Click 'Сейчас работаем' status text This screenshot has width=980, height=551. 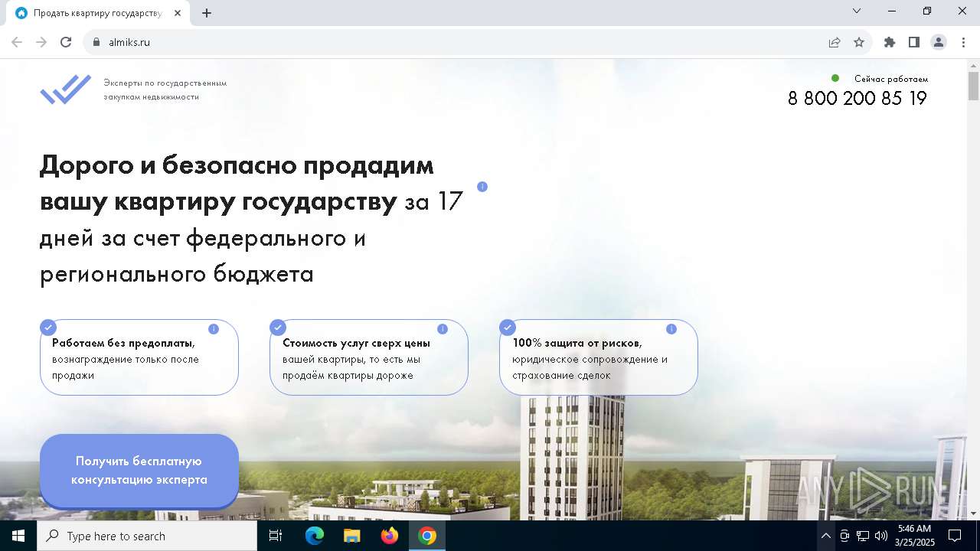click(891, 79)
